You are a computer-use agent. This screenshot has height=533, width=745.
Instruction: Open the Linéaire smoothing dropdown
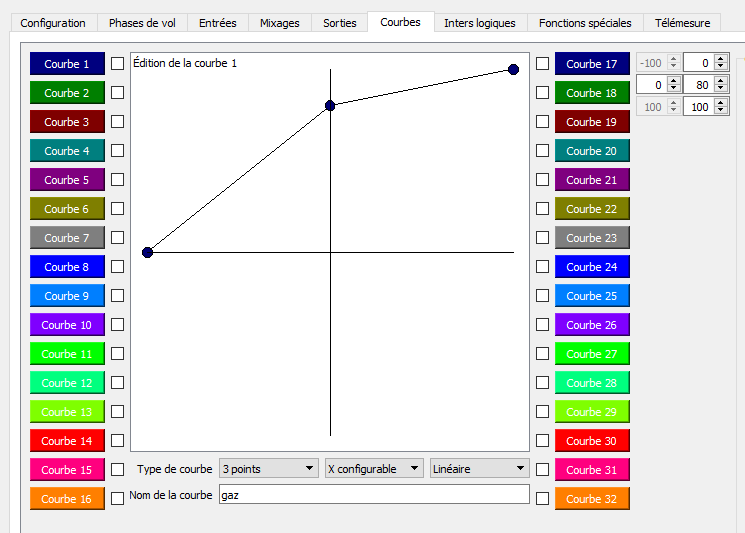point(479,468)
